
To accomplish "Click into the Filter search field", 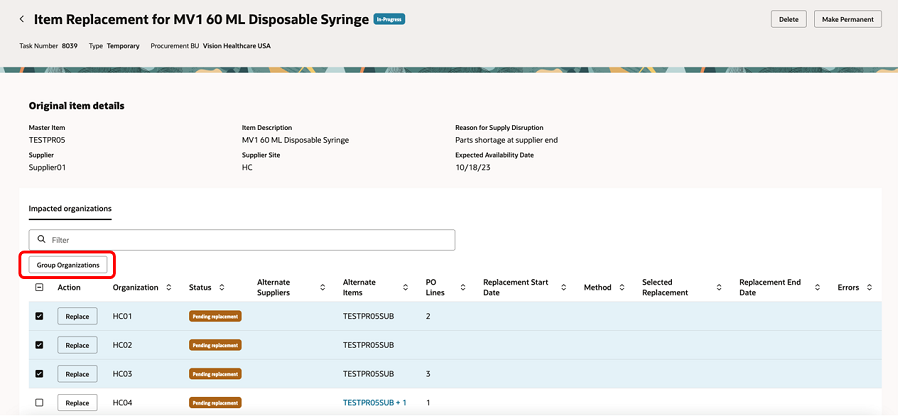I will (x=250, y=240).
